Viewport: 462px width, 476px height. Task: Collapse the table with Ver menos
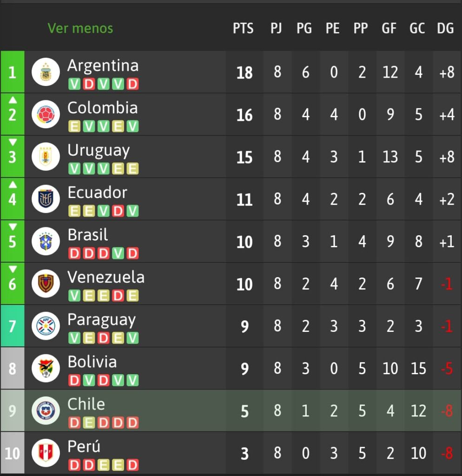coord(80,28)
